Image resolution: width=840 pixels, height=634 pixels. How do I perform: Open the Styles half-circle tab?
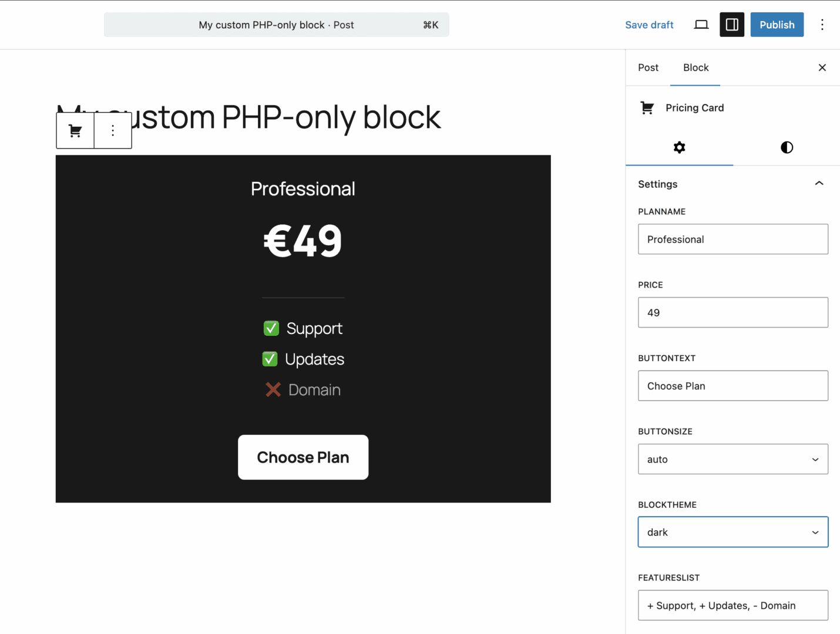coord(787,147)
